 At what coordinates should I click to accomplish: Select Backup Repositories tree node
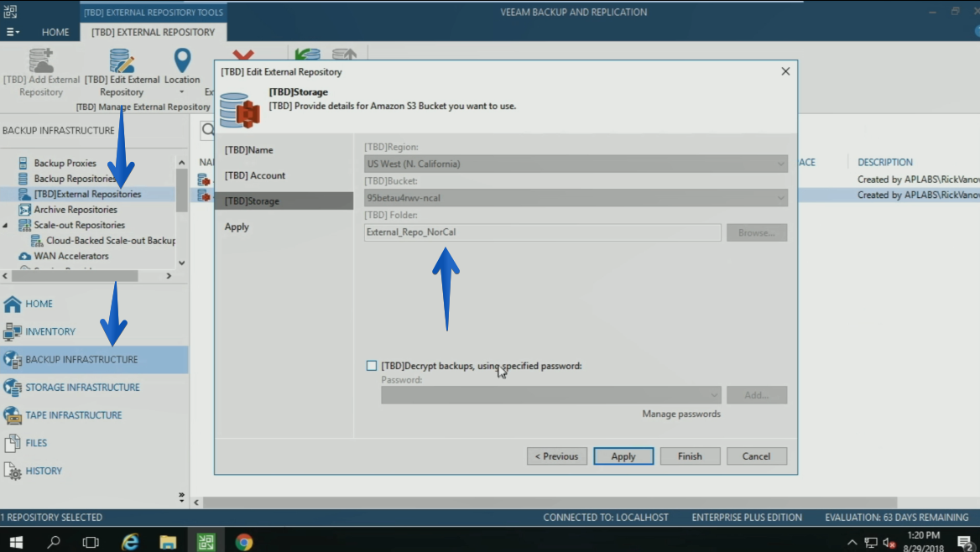coord(74,179)
